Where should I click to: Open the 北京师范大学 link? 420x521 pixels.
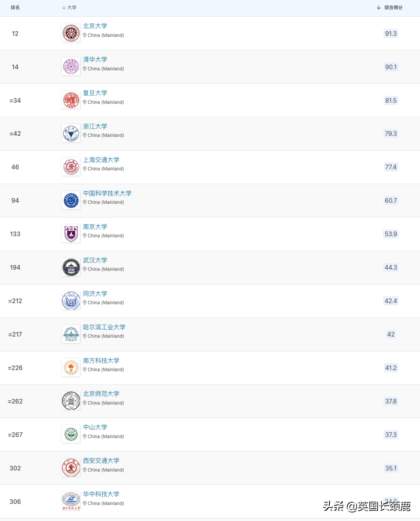101,394
